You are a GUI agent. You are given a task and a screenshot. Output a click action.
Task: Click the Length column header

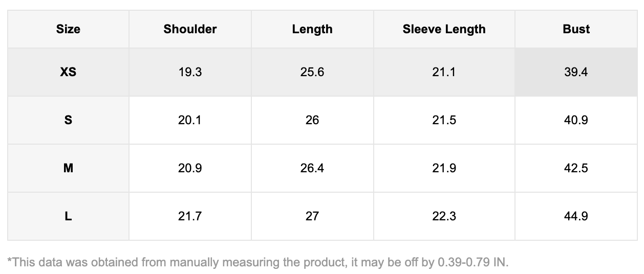tap(312, 29)
